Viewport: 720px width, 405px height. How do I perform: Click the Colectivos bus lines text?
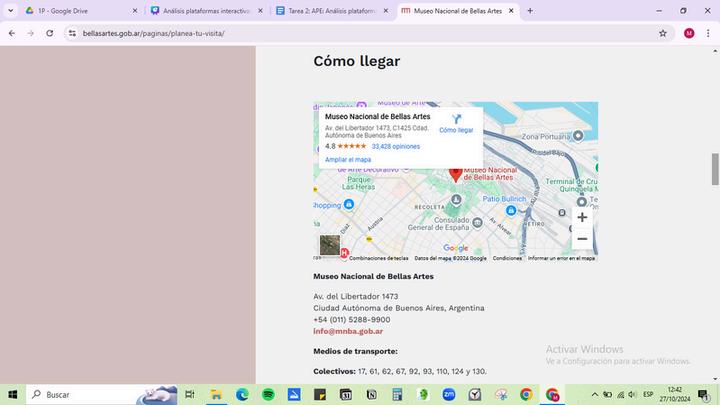pyautogui.click(x=399, y=371)
